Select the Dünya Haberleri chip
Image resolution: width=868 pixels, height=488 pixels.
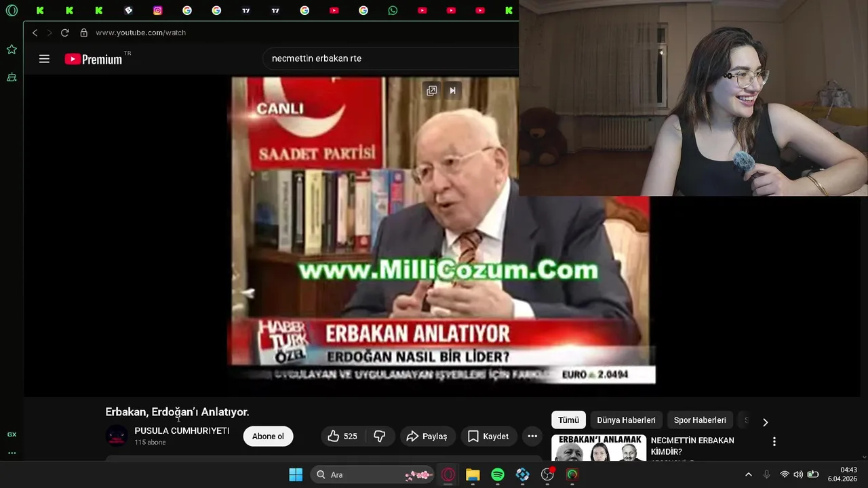626,420
